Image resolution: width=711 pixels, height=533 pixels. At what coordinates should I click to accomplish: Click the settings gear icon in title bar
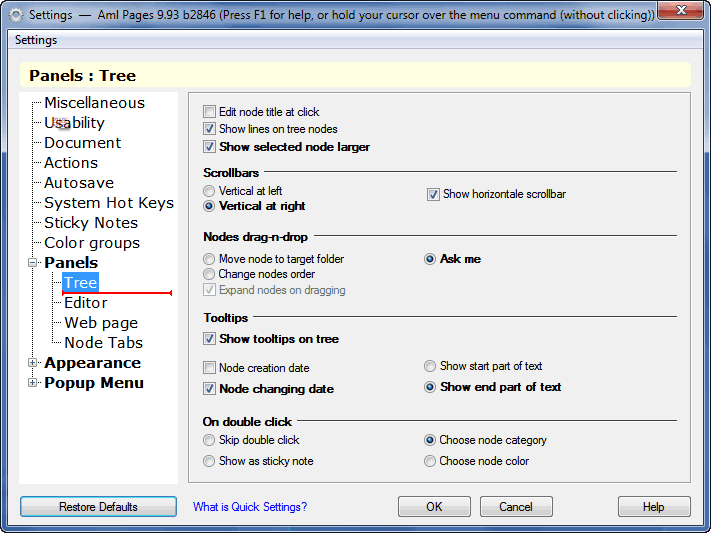(16, 15)
